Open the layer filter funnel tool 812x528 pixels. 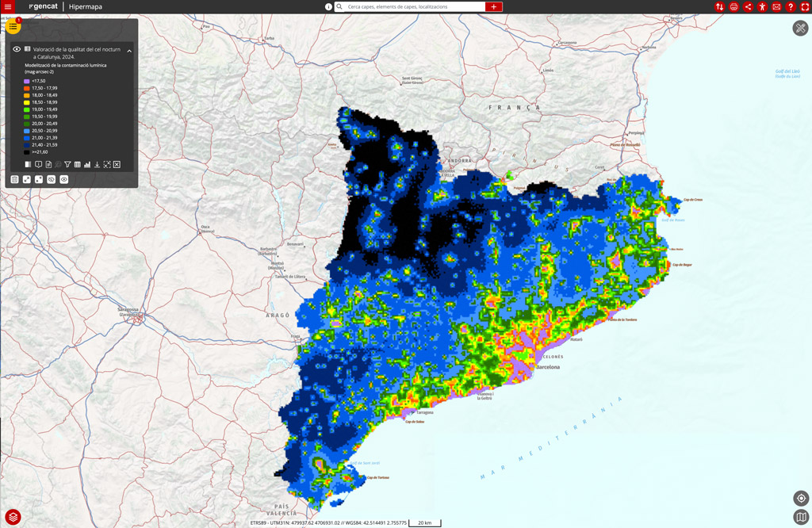tap(67, 165)
